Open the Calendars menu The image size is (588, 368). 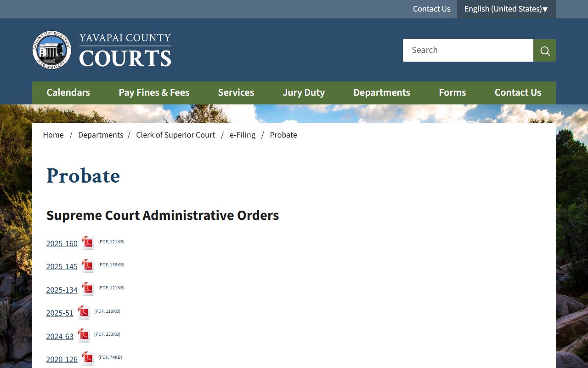pos(68,92)
